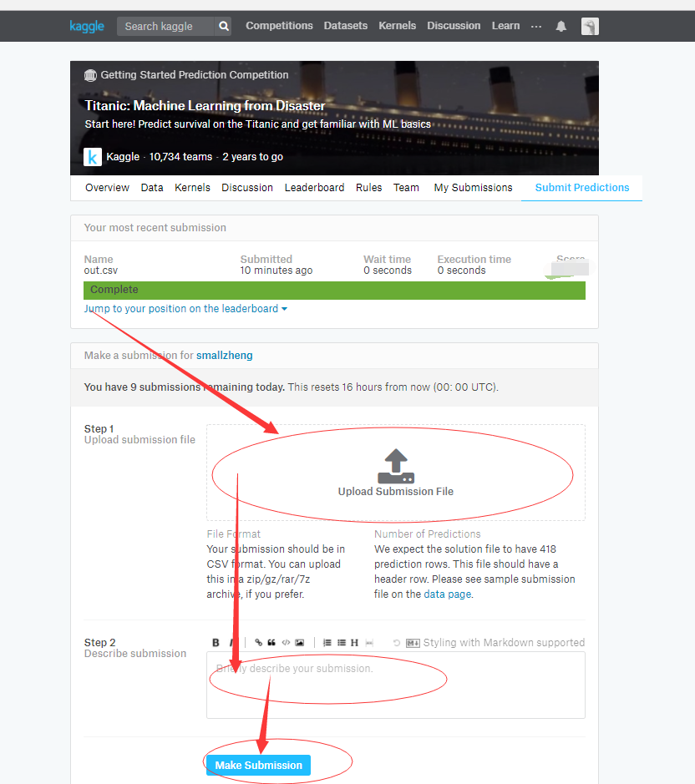Switch to My Submissions tab
Viewport: 695px width, 784px height.
[473, 188]
